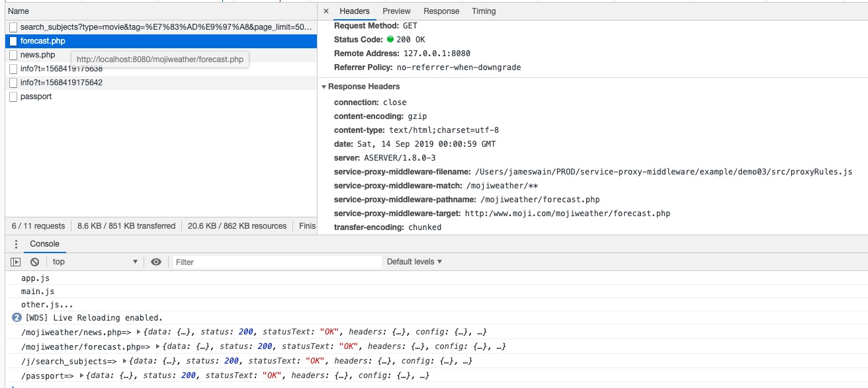Click the service-proxy-middleware-target URL value
Image resolution: width=868 pixels, height=388 pixels.
point(568,213)
